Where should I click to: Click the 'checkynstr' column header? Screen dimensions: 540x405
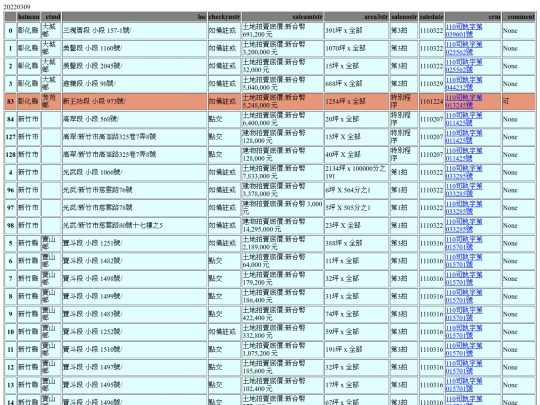(x=224, y=17)
